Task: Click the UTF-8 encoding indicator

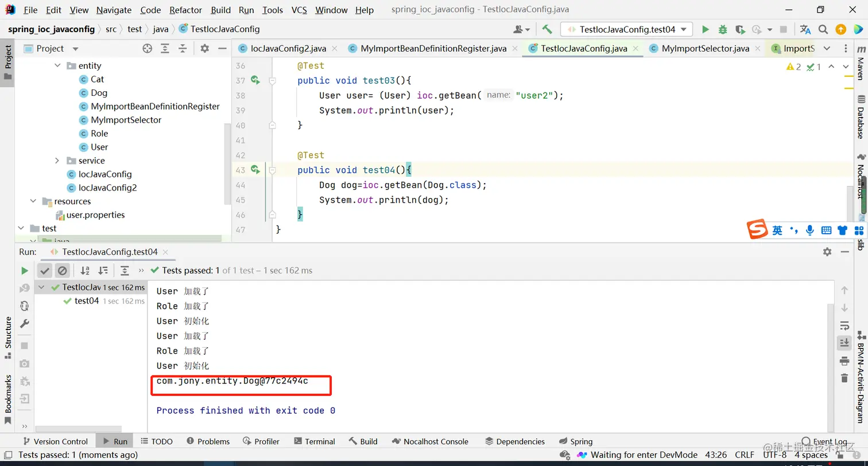Action: pos(775,455)
